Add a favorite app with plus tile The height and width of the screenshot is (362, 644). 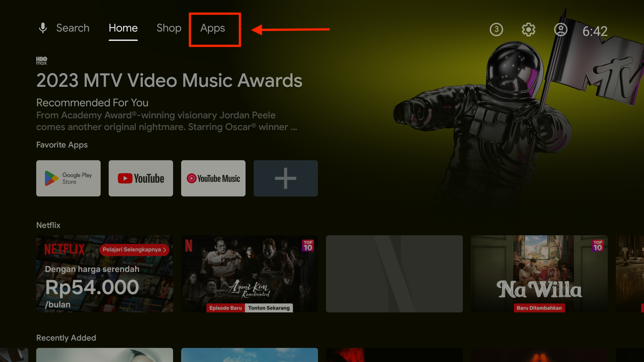286,178
